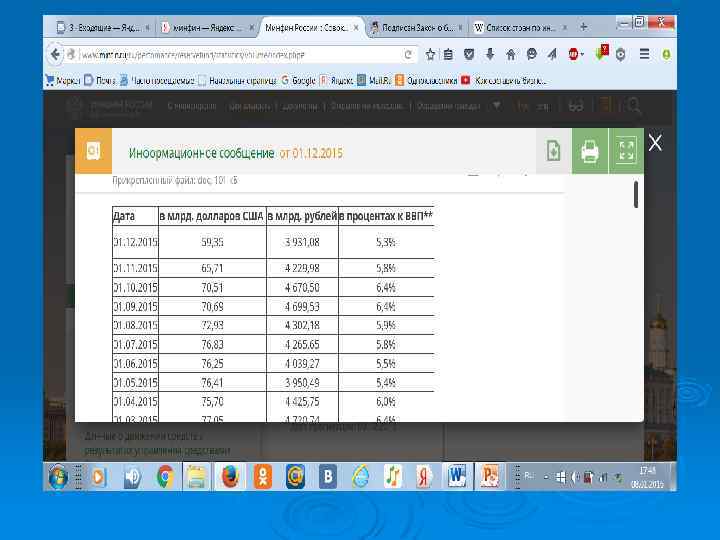The image size is (720, 540).
Task: Open the bookmarks list icon
Action: coord(448,55)
